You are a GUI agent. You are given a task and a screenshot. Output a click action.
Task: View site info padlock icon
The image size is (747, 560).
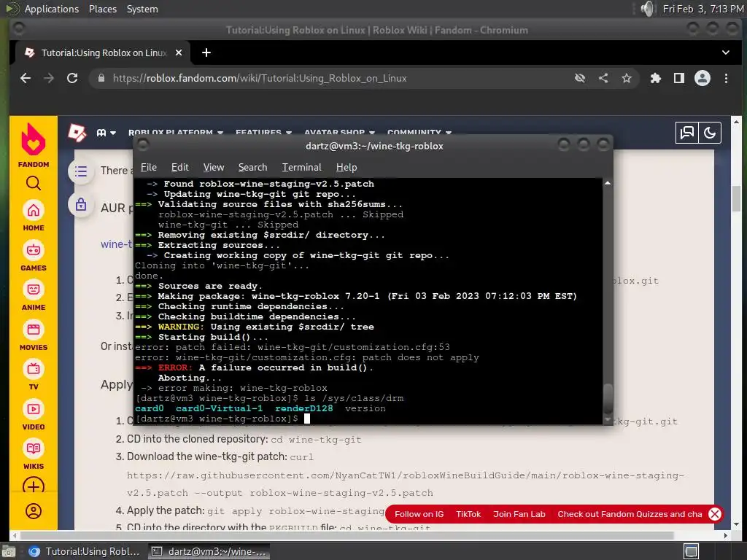click(101, 78)
